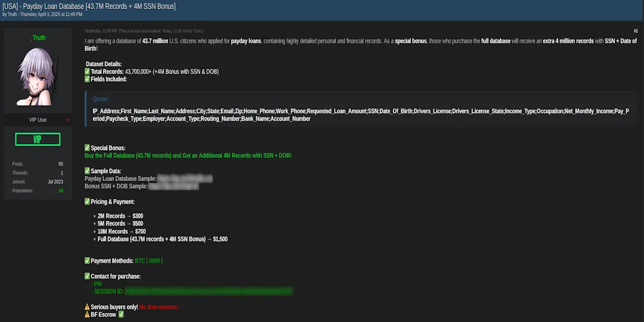Click the posts count 55 in user stats
The image size is (644, 322).
tap(61, 164)
